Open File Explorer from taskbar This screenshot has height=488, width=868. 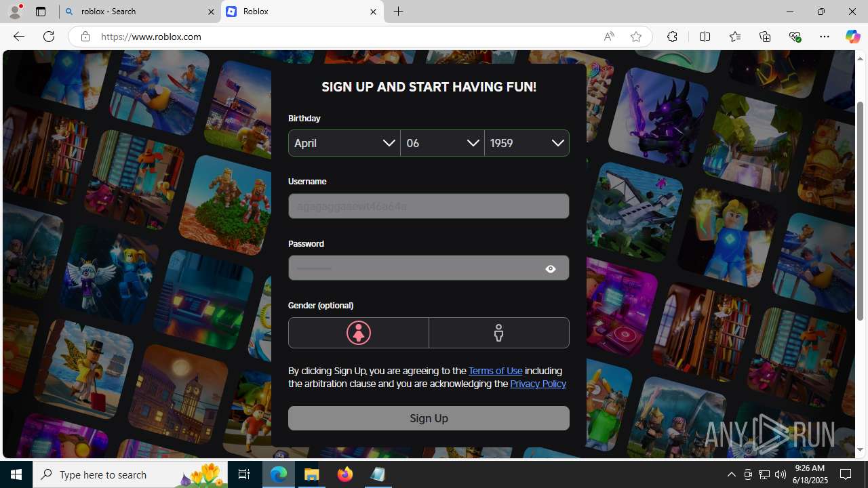(x=312, y=474)
